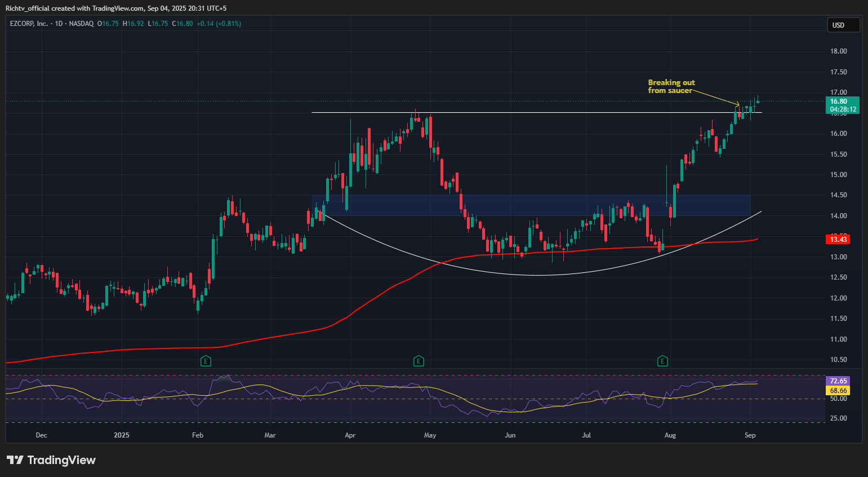
Task: Click the purple 72.65 RSI value label
Action: point(838,381)
